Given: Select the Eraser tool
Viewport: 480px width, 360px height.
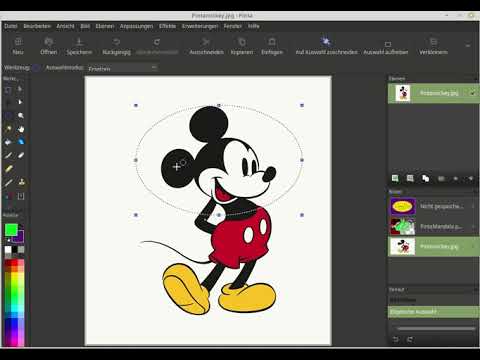Looking at the screenshot, I should 21,155.
